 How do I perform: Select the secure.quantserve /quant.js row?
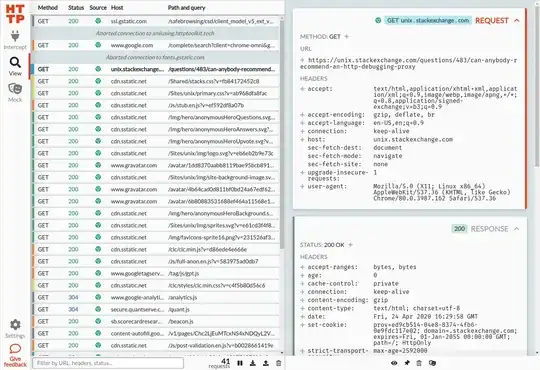(x=156, y=309)
